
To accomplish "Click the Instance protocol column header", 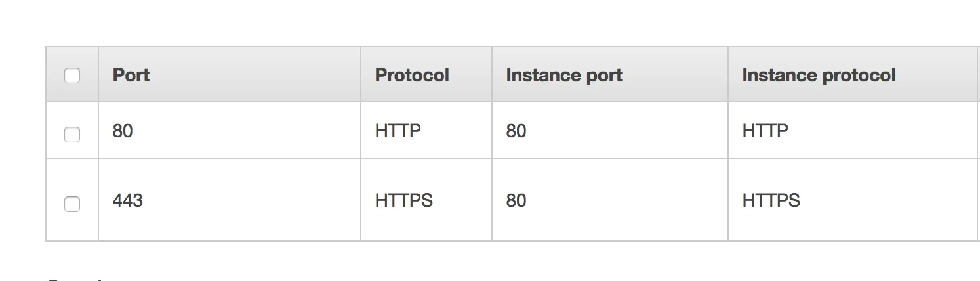I will pos(819,76).
